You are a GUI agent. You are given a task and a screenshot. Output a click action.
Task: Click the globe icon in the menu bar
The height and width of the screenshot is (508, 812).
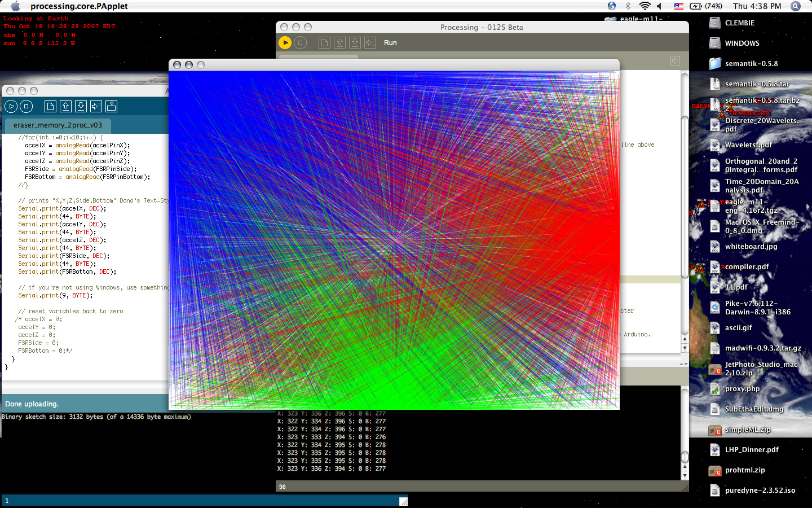[612, 6]
